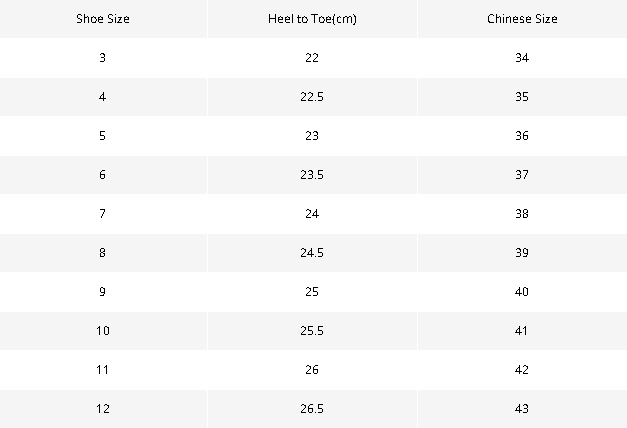
Task: Click the 26.5 cm measurement cell
Action: coord(312,409)
